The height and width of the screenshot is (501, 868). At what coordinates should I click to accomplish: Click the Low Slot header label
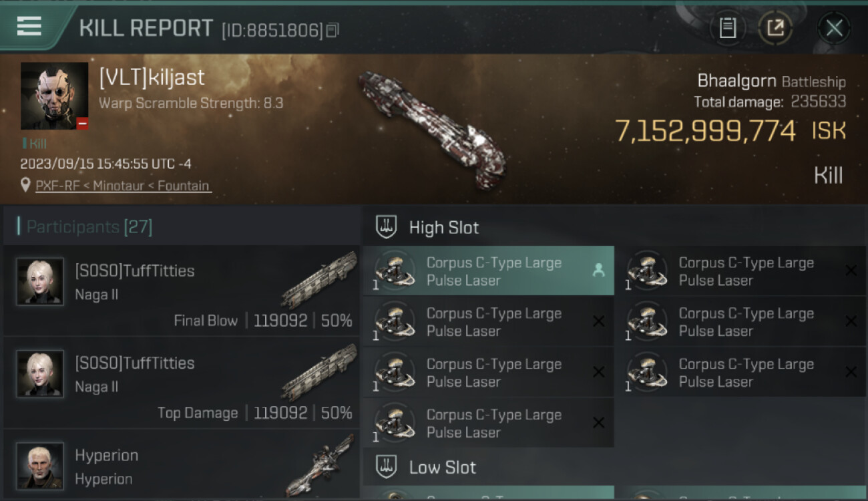(442, 467)
